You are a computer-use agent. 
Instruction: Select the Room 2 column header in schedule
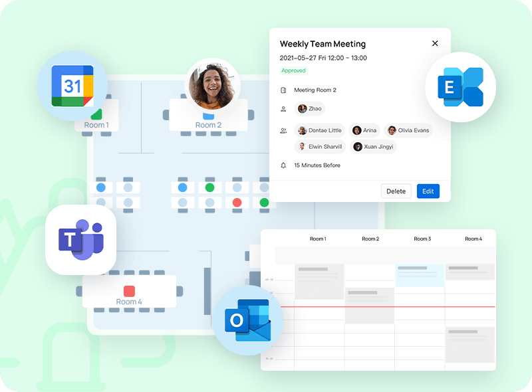point(370,239)
